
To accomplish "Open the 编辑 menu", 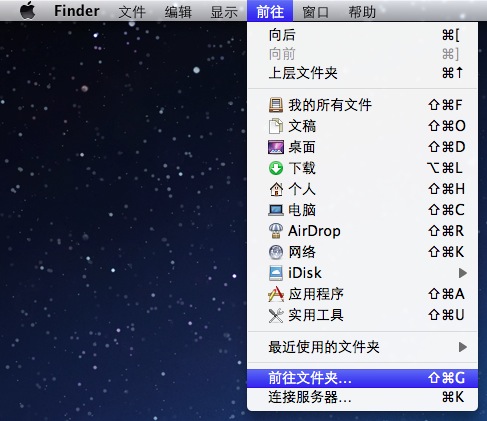I will (x=178, y=12).
